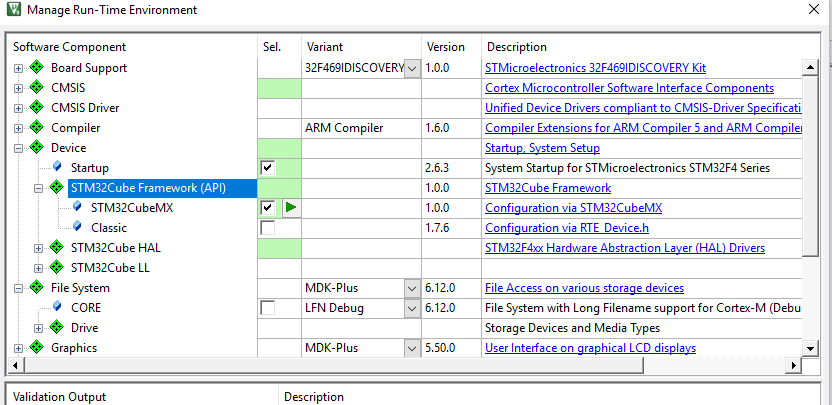Uncheck the STM32CubeMX component checkbox
Image resolution: width=832 pixels, height=405 pixels.
coord(268,208)
